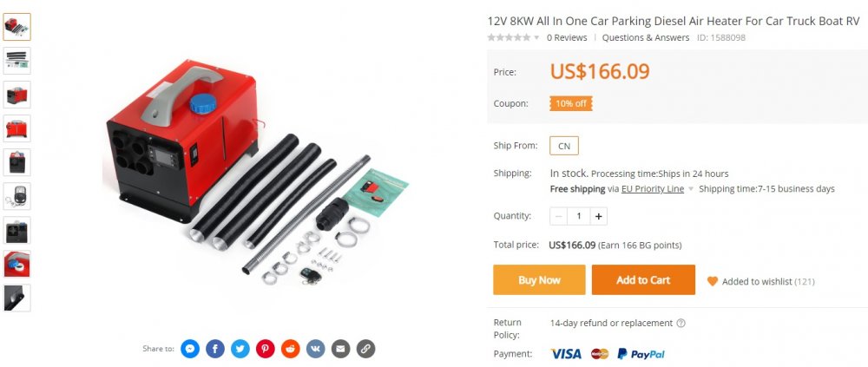Click the Buy Now button
This screenshot has width=868, height=367.
point(539,279)
